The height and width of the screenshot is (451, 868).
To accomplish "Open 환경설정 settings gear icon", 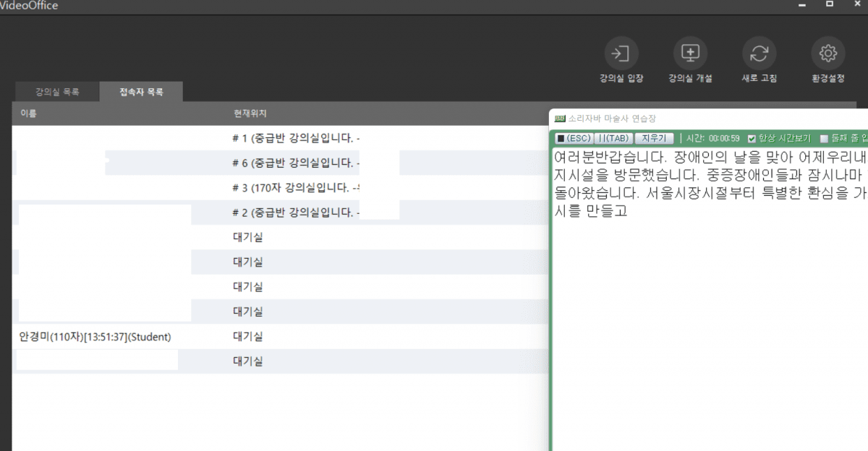I will [x=827, y=54].
